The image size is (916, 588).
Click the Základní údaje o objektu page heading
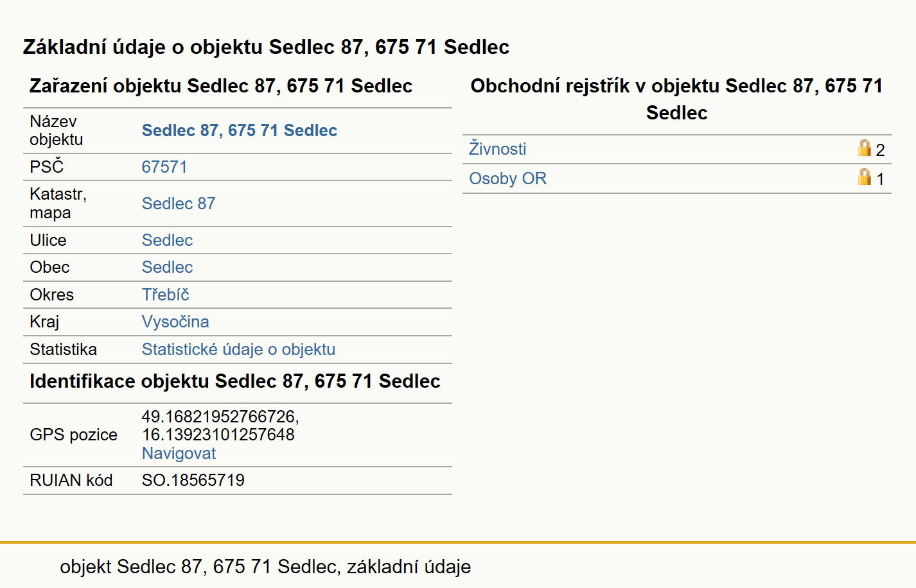tap(266, 47)
